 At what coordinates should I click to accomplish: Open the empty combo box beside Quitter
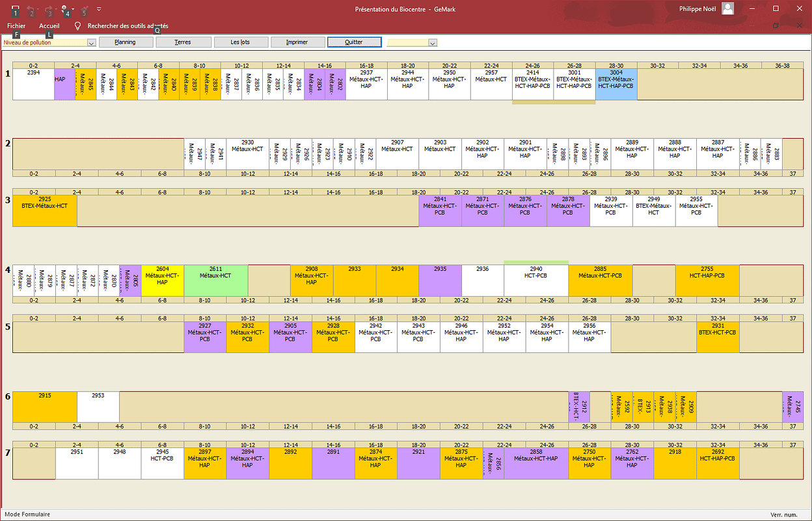click(x=433, y=42)
